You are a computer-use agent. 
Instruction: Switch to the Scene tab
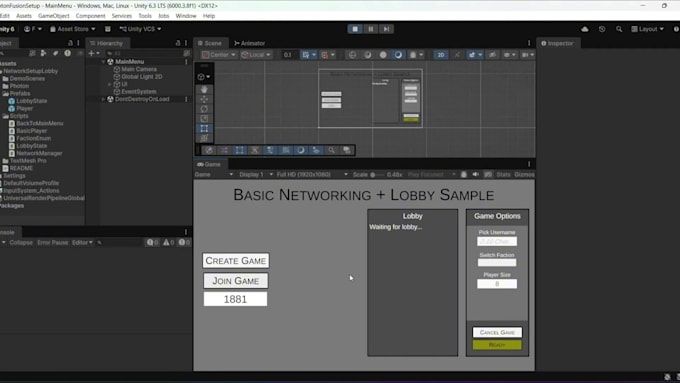[209, 43]
